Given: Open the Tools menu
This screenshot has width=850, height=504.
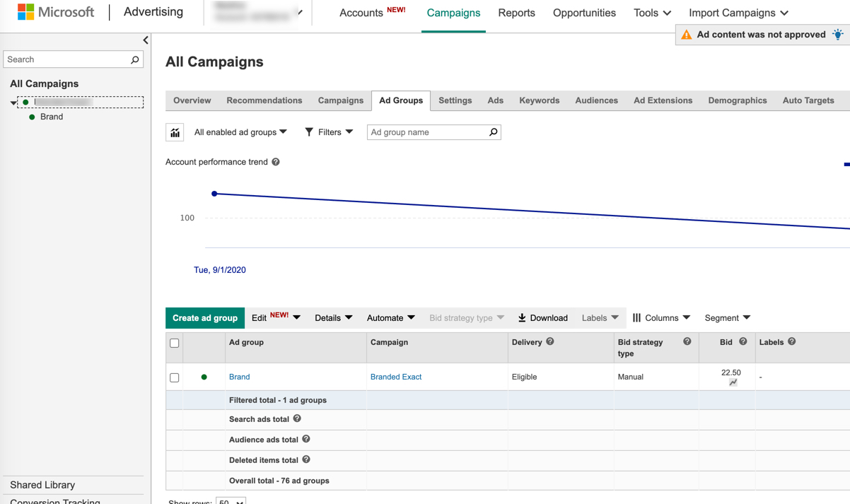Looking at the screenshot, I should click(x=652, y=13).
